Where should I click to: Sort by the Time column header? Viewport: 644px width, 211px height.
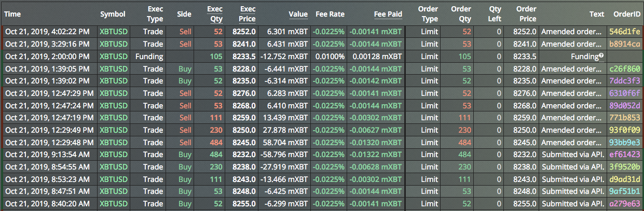pyautogui.click(x=13, y=14)
